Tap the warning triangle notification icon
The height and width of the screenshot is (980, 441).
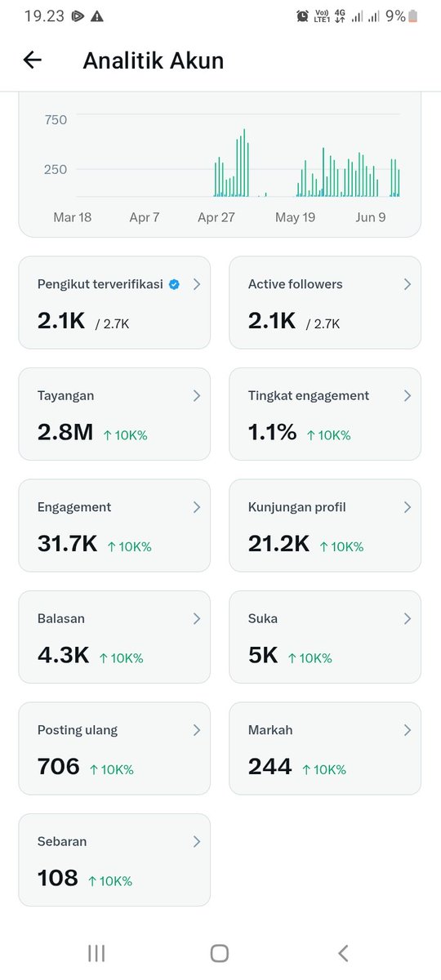click(97, 16)
